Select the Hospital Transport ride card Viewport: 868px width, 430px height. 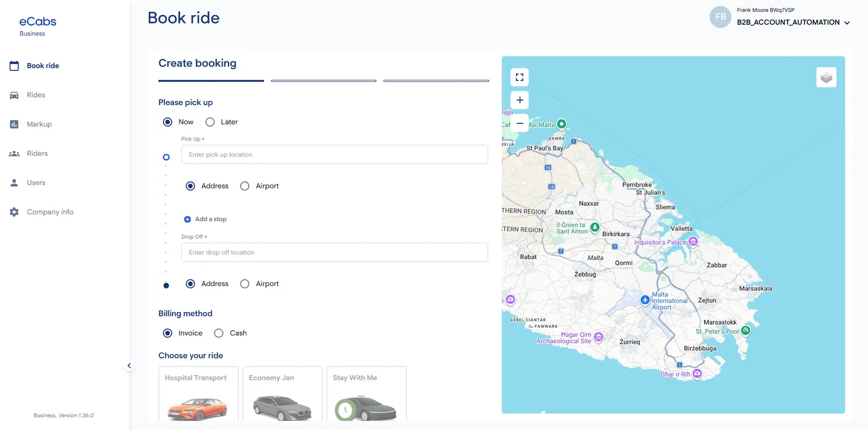pos(199,394)
